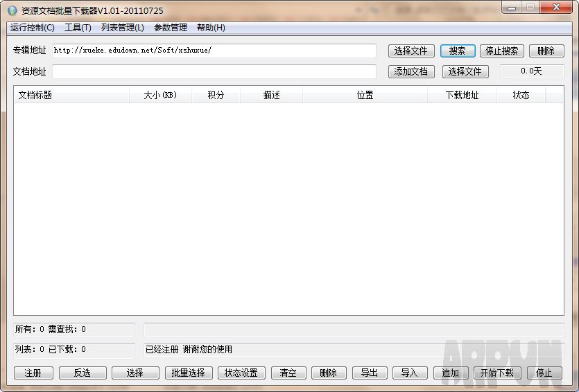This screenshot has width=579, height=392.
Task: Open the 运行控制(C) menu
Action: pos(33,28)
